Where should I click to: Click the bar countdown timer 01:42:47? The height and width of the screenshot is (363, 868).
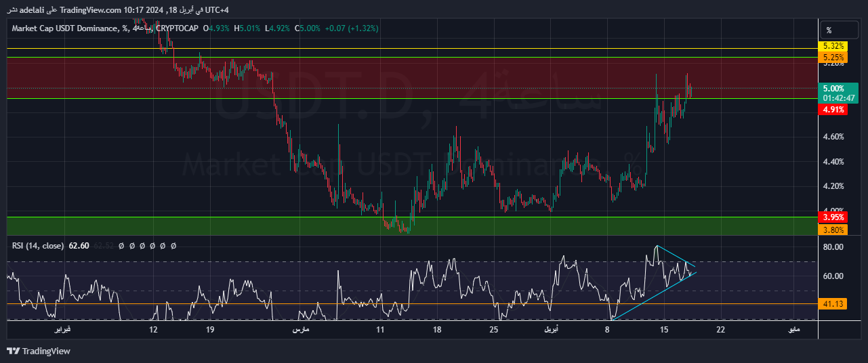pyautogui.click(x=839, y=98)
